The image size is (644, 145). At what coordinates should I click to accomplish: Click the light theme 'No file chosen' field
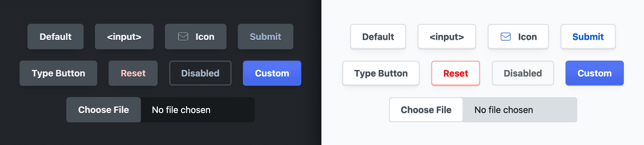519,110
